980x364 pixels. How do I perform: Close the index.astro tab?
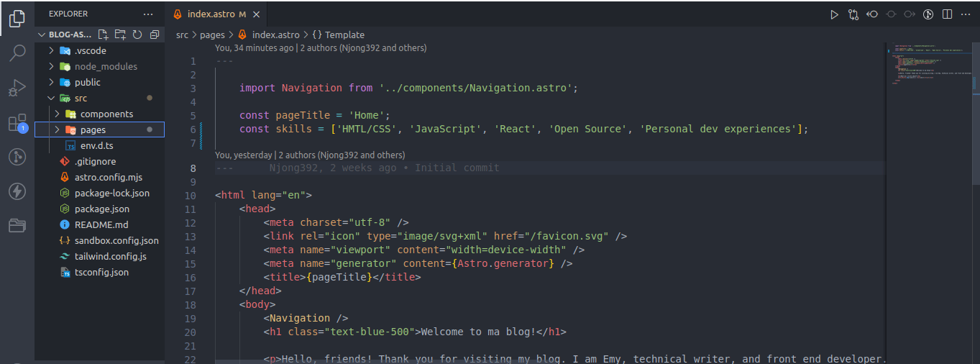click(x=257, y=14)
